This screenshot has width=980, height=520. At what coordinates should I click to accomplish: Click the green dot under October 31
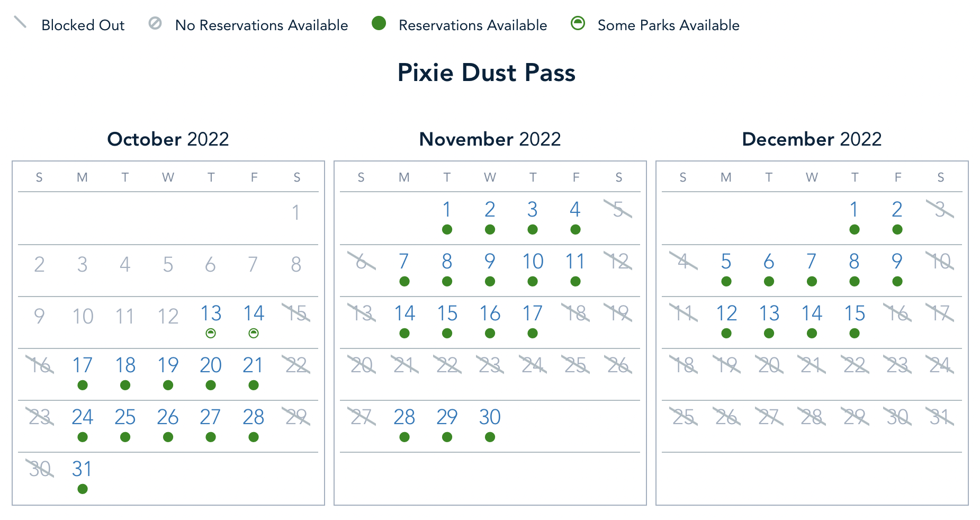(x=83, y=489)
